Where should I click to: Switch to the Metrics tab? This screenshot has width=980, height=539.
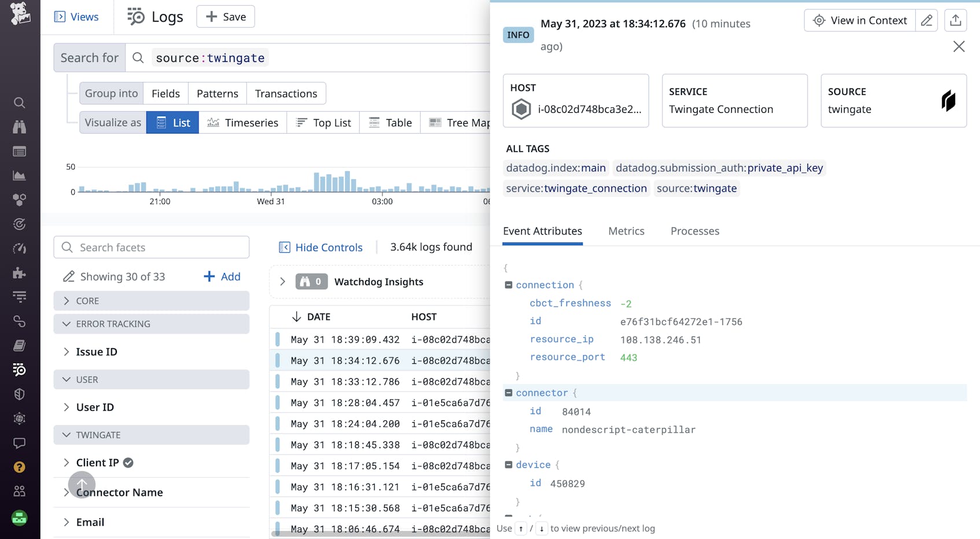point(626,231)
